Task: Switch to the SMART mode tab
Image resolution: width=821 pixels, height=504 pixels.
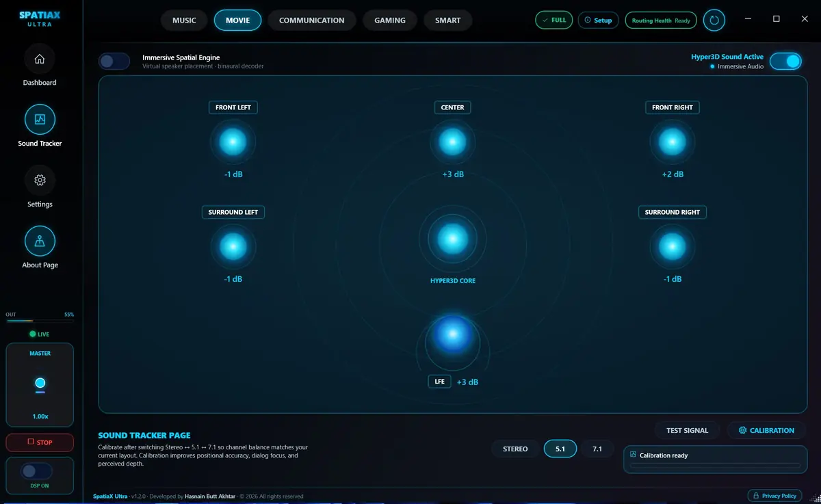Action: coord(447,20)
